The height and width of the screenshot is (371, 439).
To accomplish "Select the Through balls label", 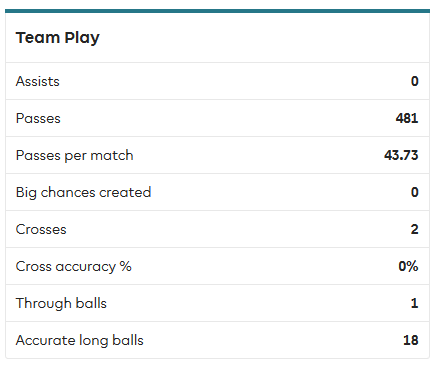I will tap(61, 304).
